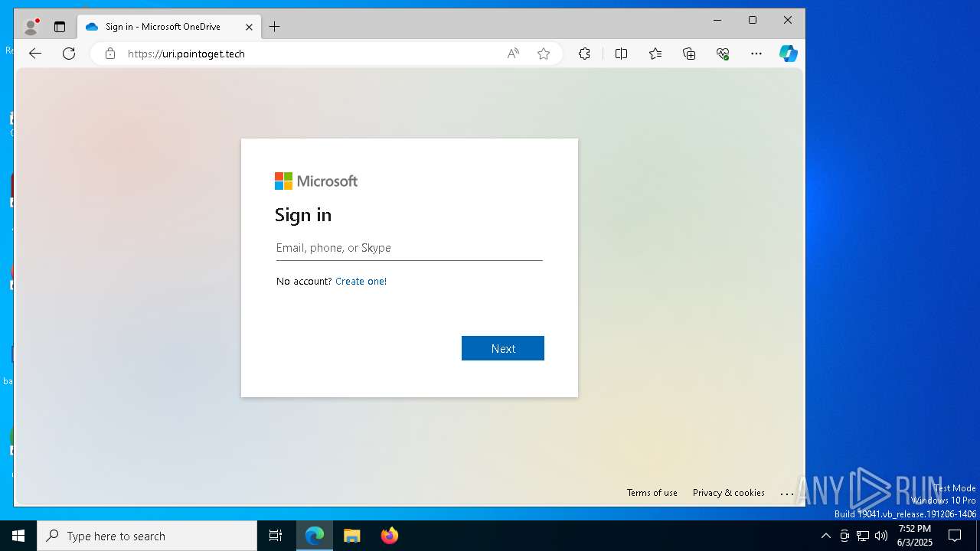This screenshot has height=551, width=980.
Task: Focus the Email, phone, or Skype field
Action: [x=409, y=248]
